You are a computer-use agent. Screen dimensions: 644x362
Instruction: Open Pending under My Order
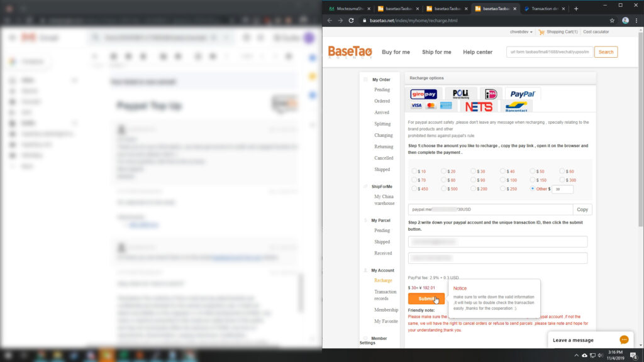pyautogui.click(x=382, y=89)
